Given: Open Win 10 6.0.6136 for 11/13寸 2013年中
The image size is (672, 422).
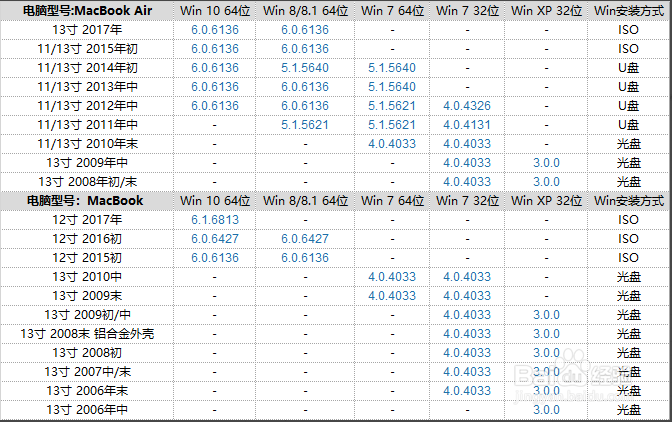Looking at the screenshot, I should (x=215, y=87).
